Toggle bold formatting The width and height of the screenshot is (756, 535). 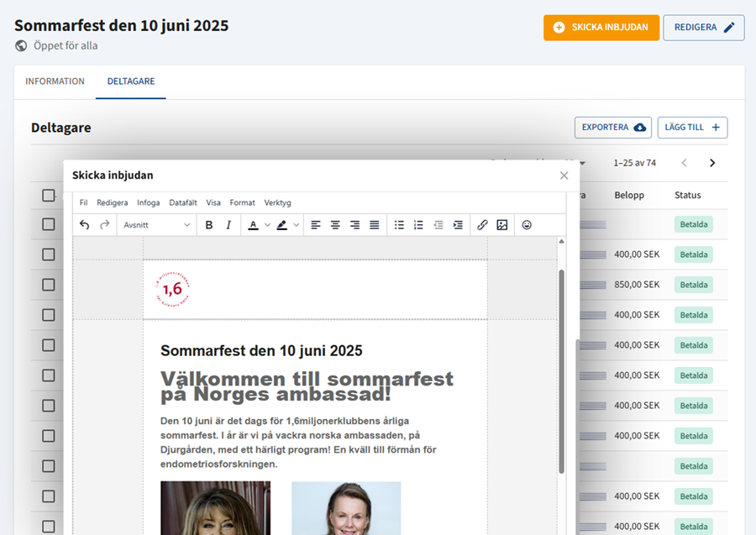click(209, 225)
